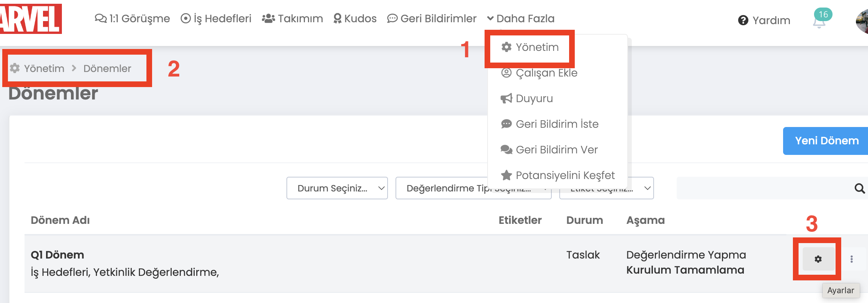Go to 1:1 Görüşme page
868x303 pixels.
(x=132, y=18)
